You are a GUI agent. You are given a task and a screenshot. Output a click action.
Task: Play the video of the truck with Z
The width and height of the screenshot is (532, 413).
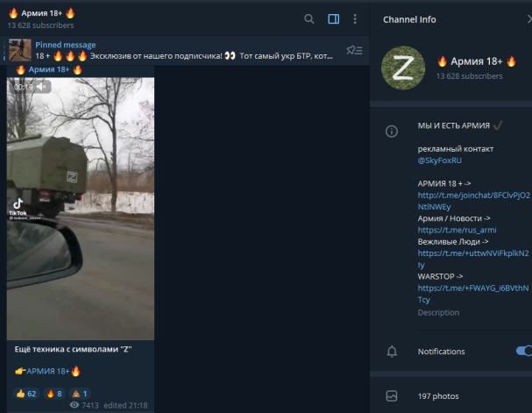pos(81,209)
